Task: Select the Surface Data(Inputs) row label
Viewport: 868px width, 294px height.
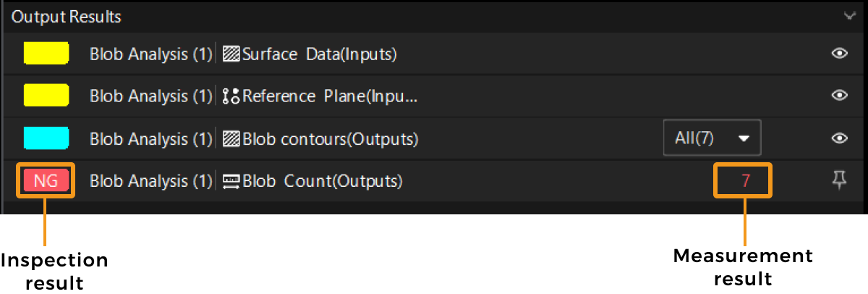Action: [x=320, y=54]
